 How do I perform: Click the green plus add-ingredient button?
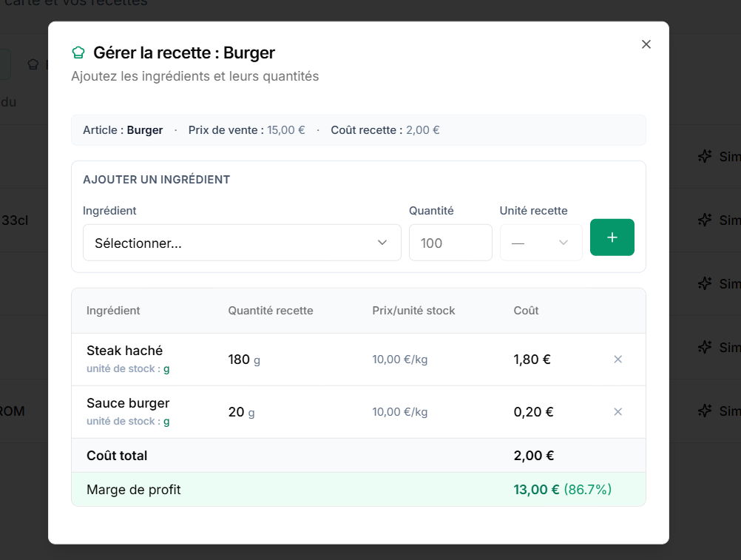612,237
